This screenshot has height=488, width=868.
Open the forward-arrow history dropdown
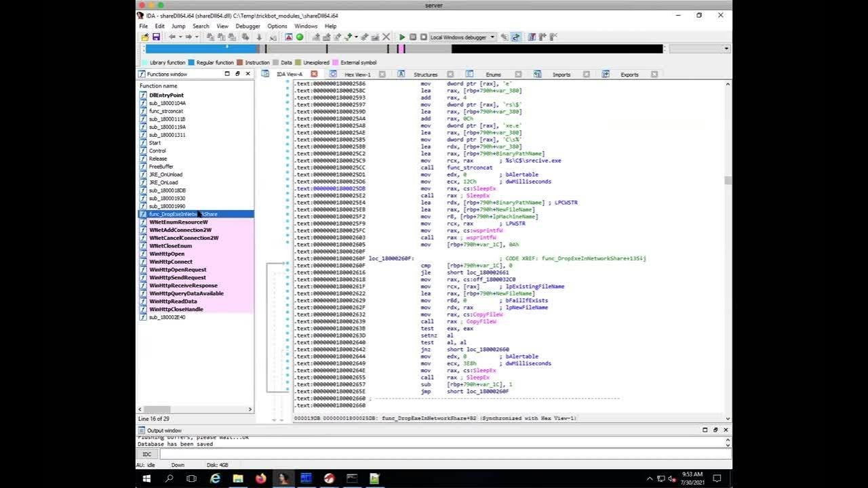196,37
